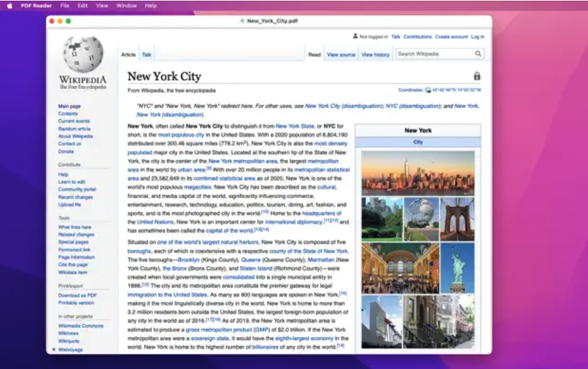Select the Read tab
Image resolution: width=588 pixels, height=369 pixels.
[314, 55]
